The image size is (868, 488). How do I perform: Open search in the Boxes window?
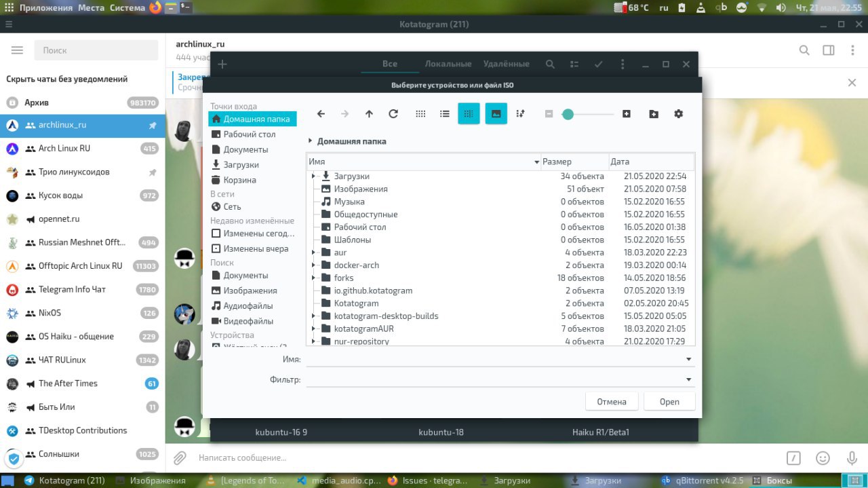551,64
